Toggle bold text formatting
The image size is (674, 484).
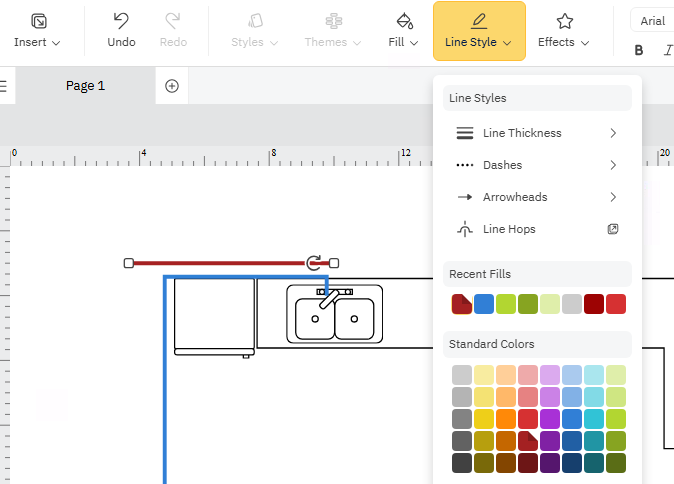[x=639, y=50]
